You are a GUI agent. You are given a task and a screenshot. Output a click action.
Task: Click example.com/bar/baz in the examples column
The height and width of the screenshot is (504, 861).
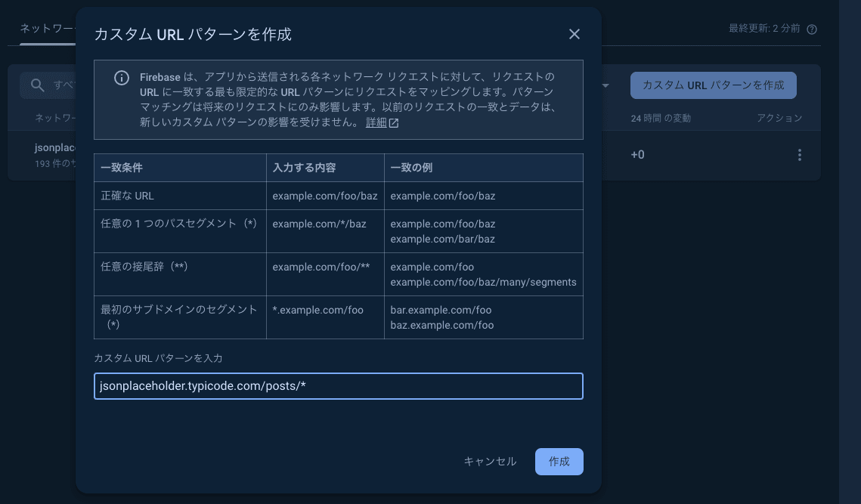442,239
